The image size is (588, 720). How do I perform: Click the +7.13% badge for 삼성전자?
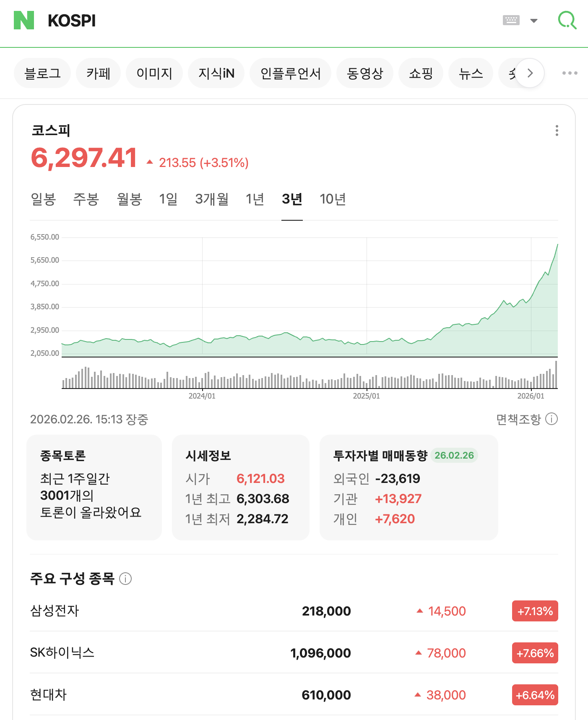tap(535, 611)
